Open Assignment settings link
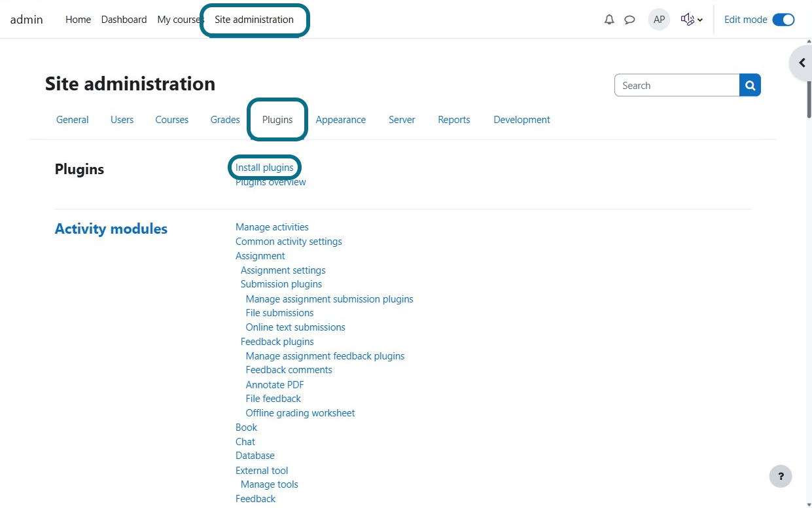 [283, 270]
